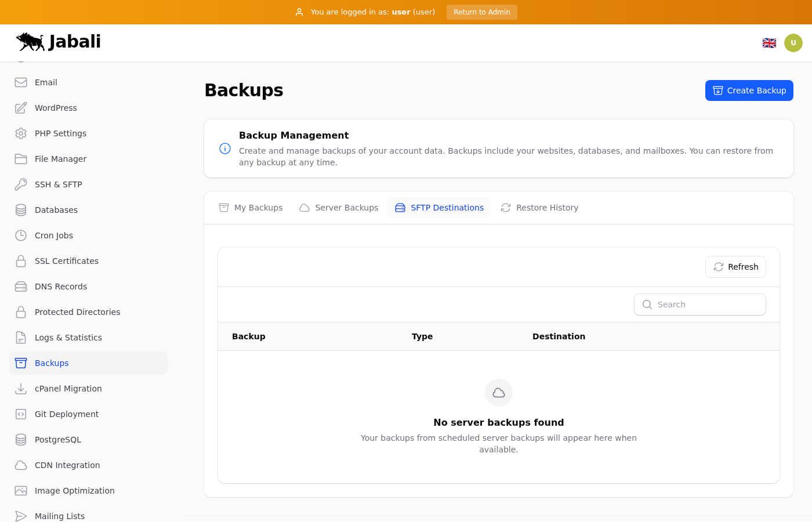Viewport: 812px width, 522px height.
Task: Go to SSL Certificates in sidebar
Action: [x=67, y=261]
